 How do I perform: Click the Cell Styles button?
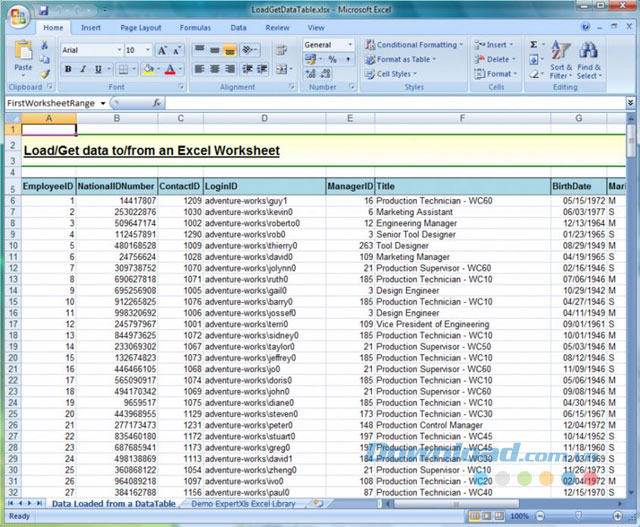394,73
